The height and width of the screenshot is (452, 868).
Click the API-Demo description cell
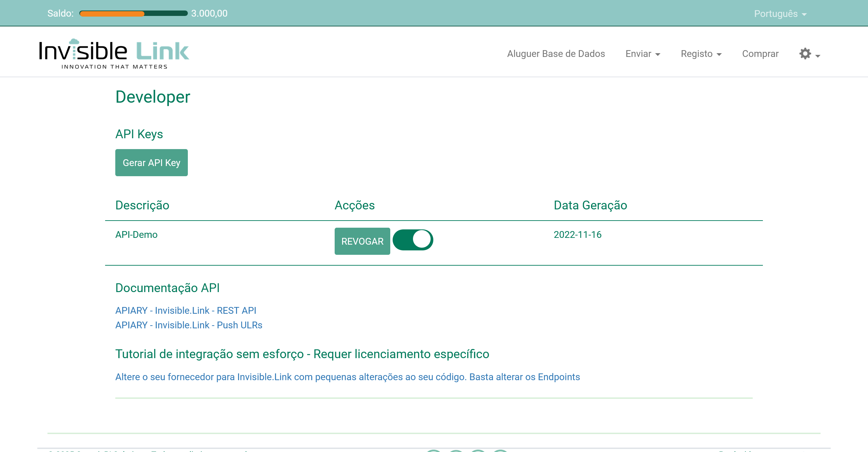point(136,234)
